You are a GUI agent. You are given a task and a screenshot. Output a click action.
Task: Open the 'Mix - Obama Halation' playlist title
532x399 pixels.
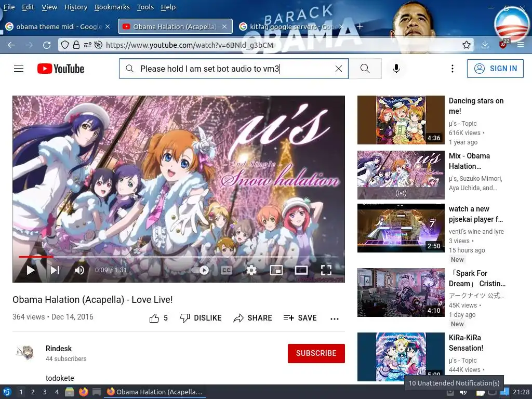tap(470, 161)
